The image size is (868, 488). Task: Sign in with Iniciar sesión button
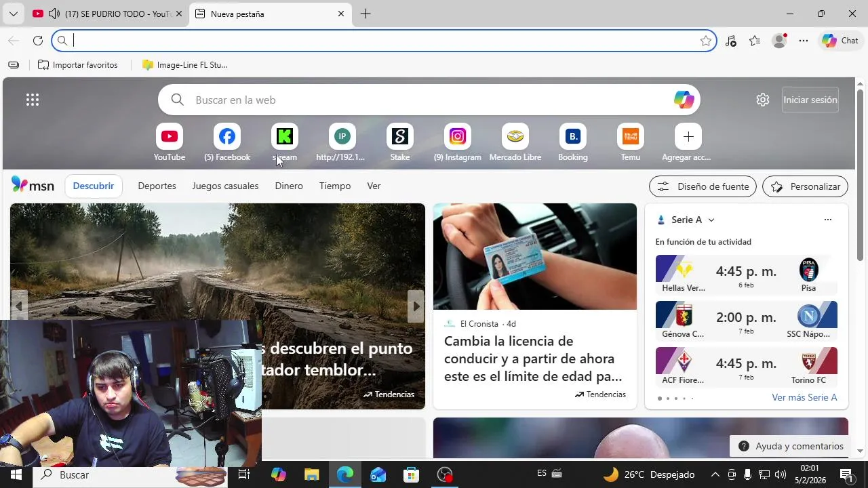click(x=810, y=100)
